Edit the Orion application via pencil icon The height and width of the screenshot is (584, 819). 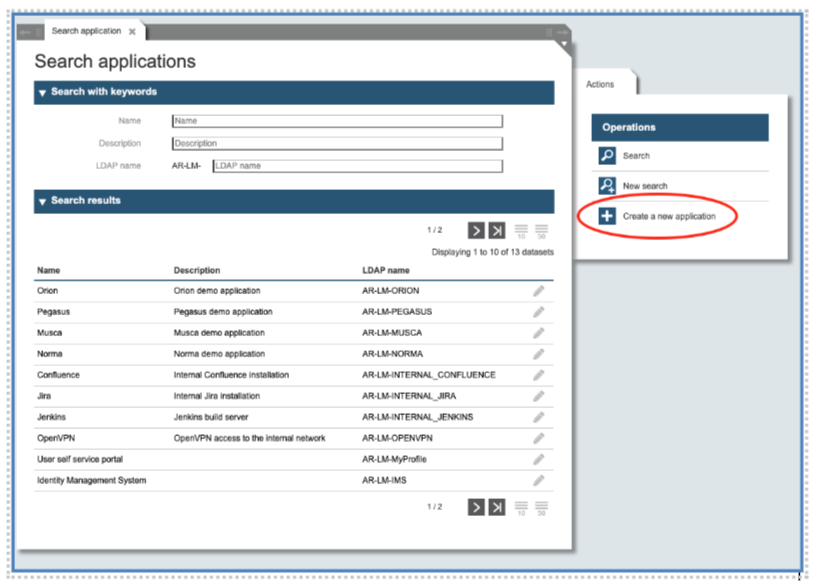pos(539,291)
